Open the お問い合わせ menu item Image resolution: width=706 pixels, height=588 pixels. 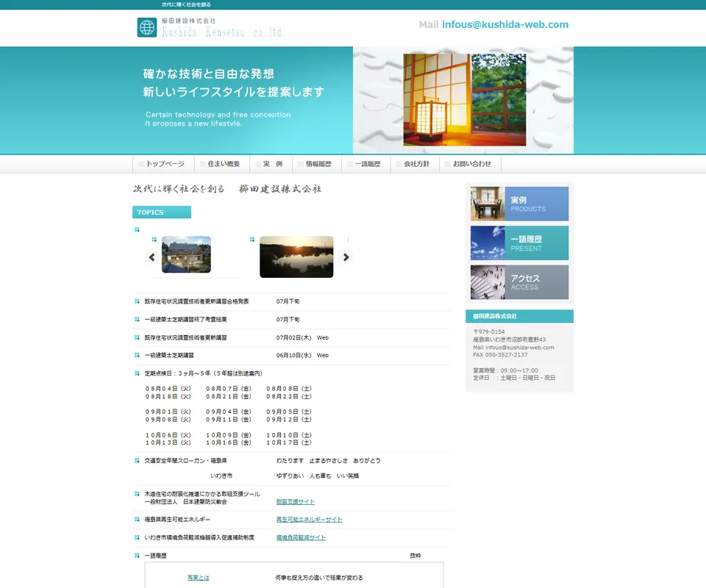pyautogui.click(x=471, y=164)
